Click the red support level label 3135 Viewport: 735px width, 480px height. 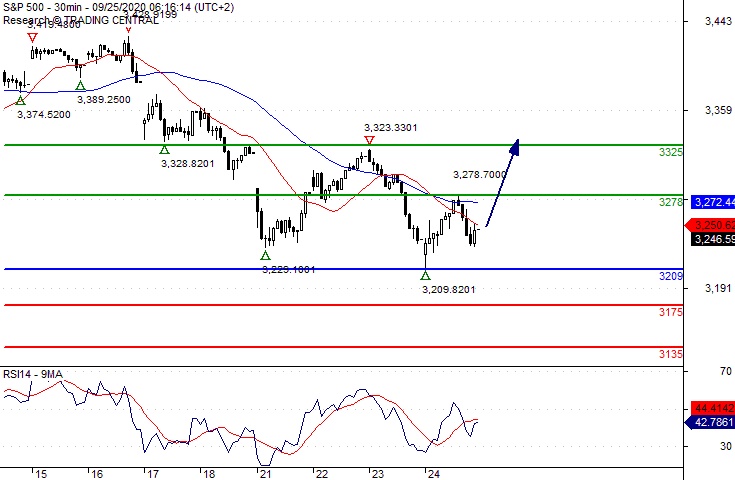[671, 354]
